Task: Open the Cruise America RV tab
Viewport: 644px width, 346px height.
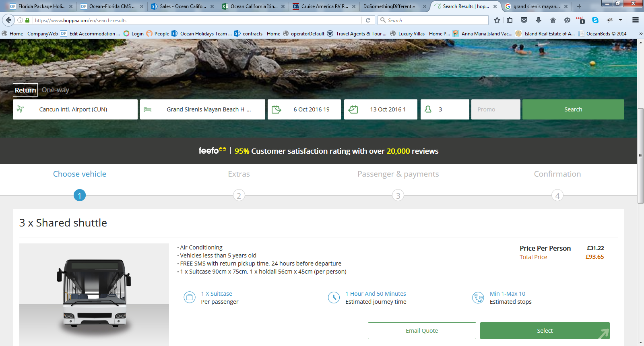Action: coord(324,6)
